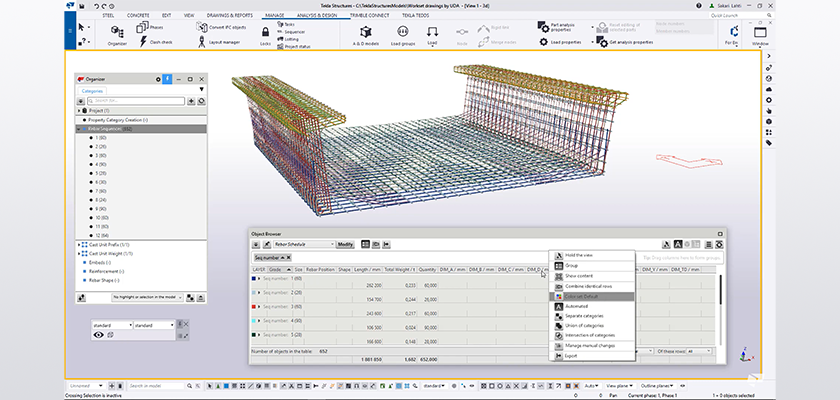Click the Organizer settings gear icon
This screenshot has width=840, height=400.
point(158,79)
